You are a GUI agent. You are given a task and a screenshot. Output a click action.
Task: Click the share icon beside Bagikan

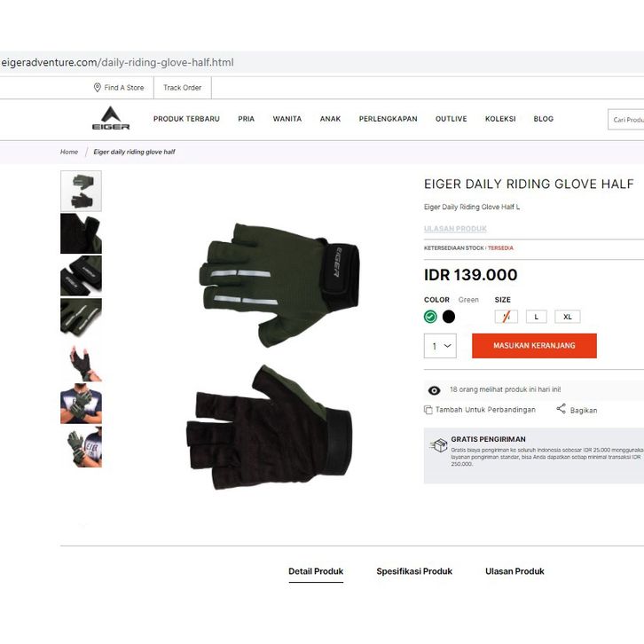[x=561, y=409]
